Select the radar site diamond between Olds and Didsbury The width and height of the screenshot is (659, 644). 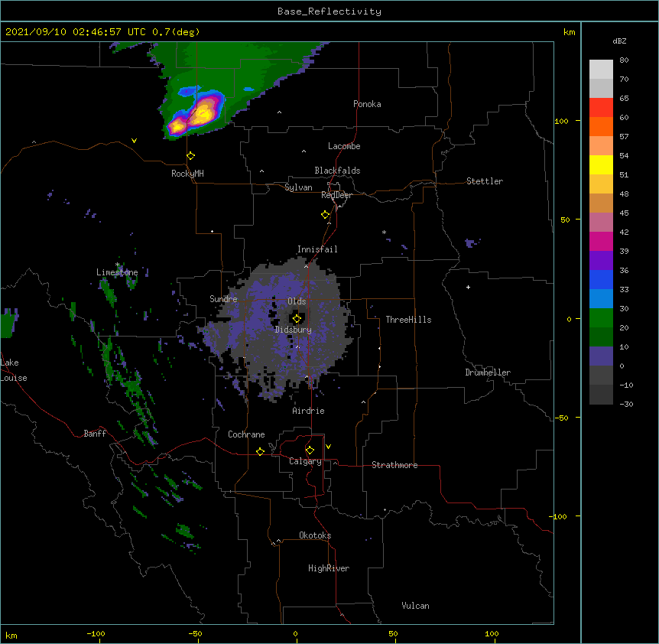pos(297,319)
